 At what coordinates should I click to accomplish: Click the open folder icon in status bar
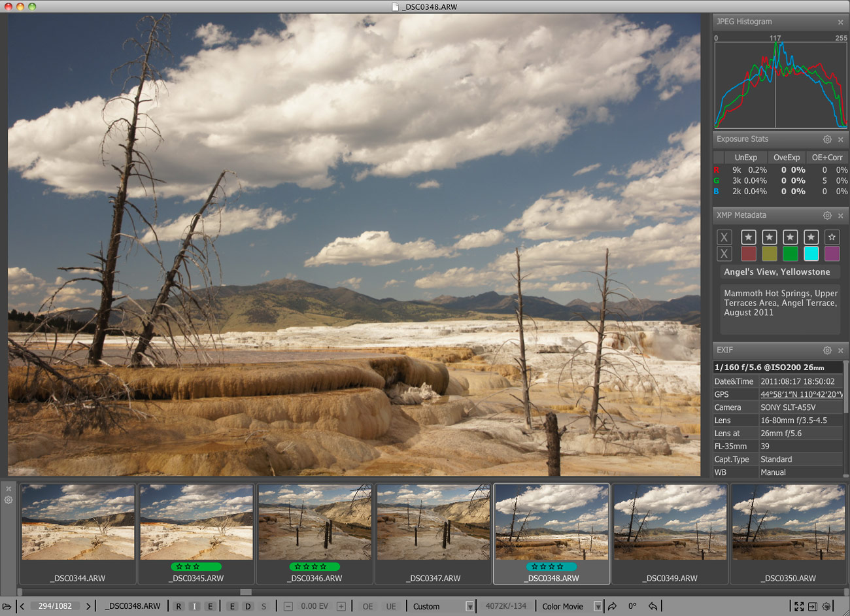pos(7,606)
